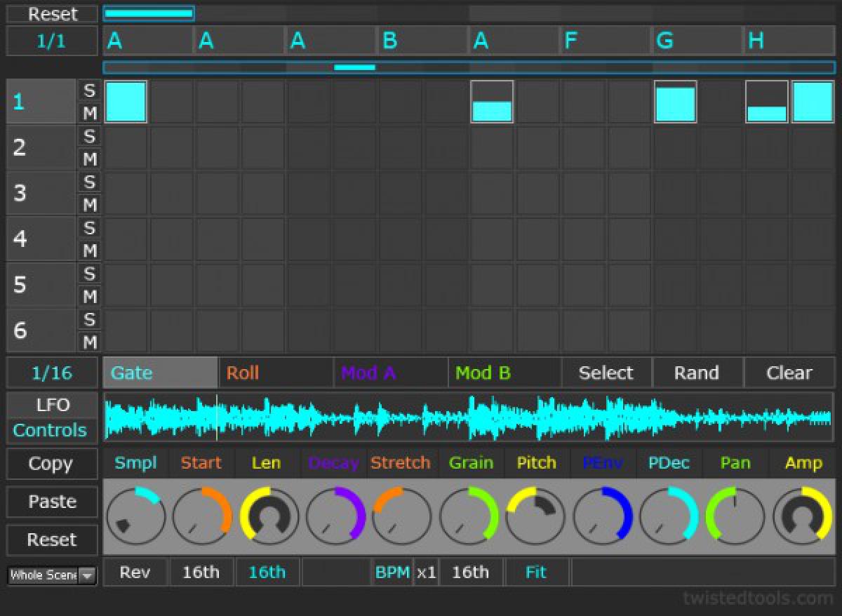The image size is (842, 616).
Task: Solo track 3 using the S button
Action: pyautogui.click(x=89, y=182)
